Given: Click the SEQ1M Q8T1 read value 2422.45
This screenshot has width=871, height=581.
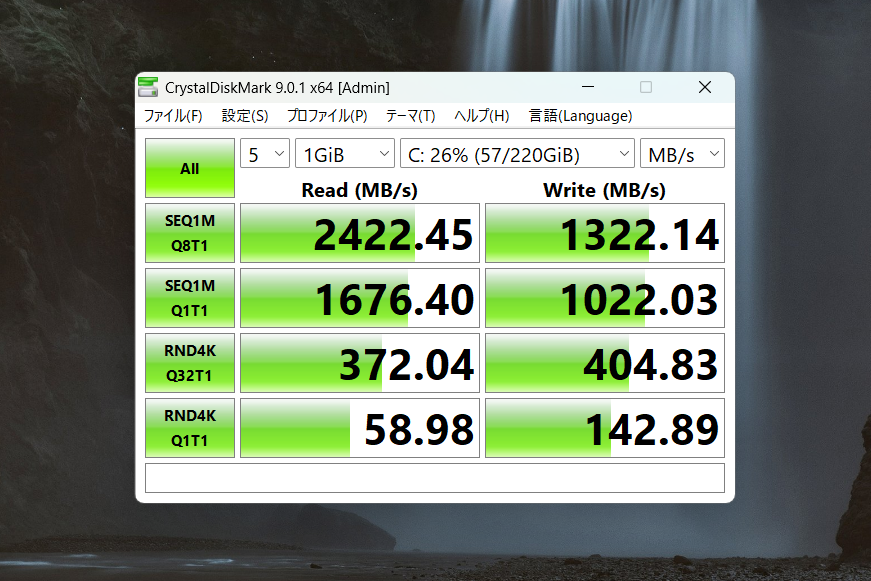Looking at the screenshot, I should pyautogui.click(x=360, y=233).
